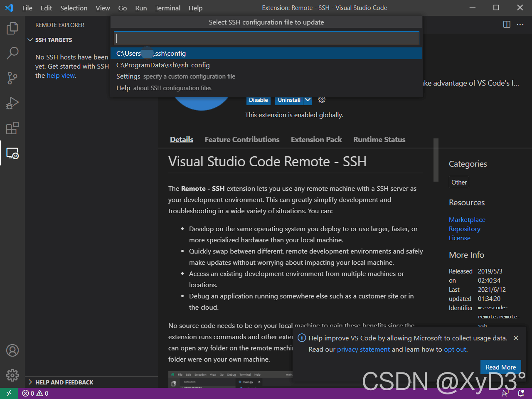Image resolution: width=532 pixels, height=399 pixels.
Task: Open the opt out link
Action: 455,350
